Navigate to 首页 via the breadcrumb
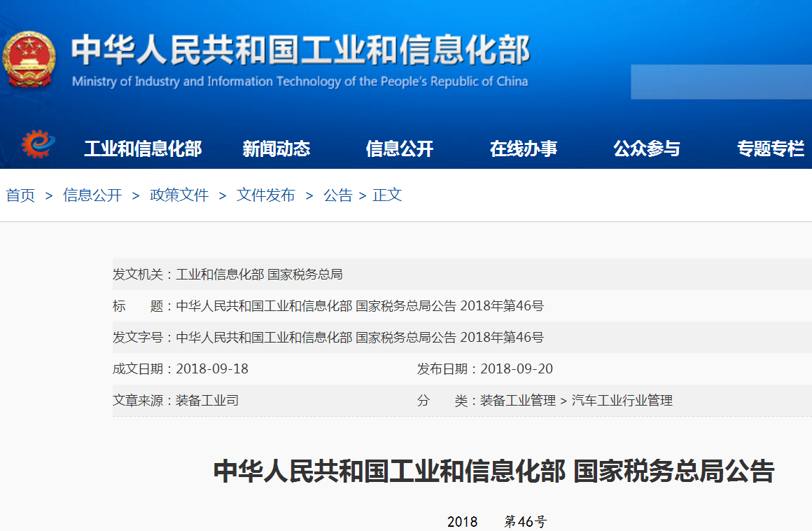 pos(20,195)
